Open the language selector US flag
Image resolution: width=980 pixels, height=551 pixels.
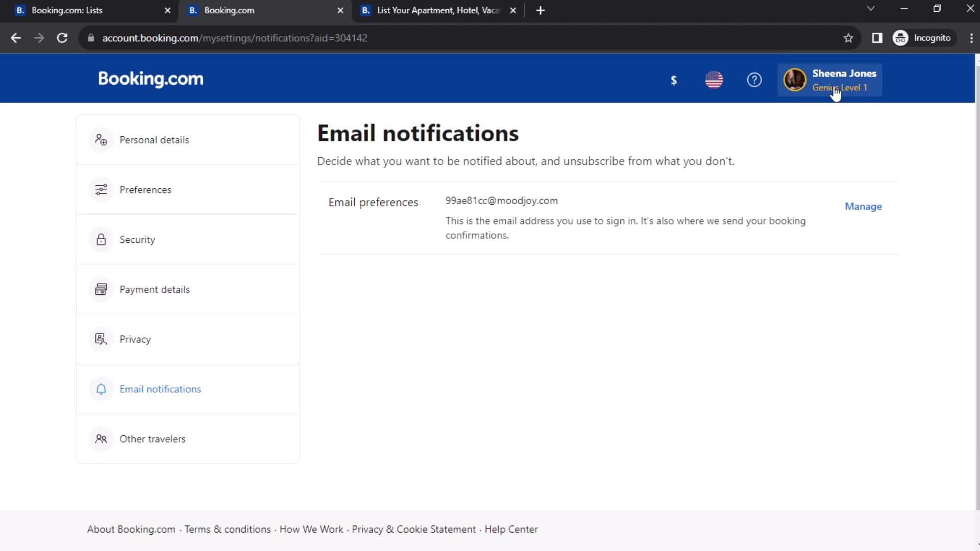pyautogui.click(x=714, y=80)
